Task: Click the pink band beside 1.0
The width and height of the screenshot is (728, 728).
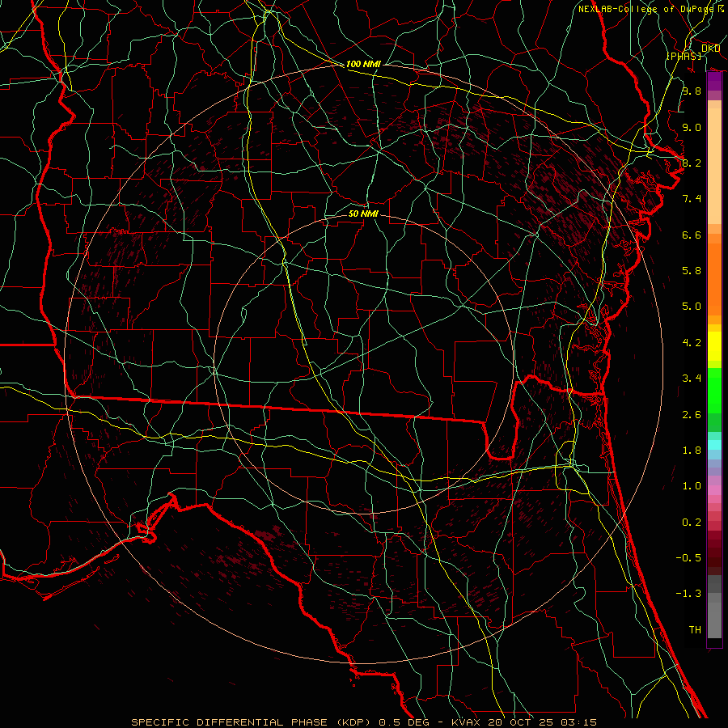Action: 714,490
